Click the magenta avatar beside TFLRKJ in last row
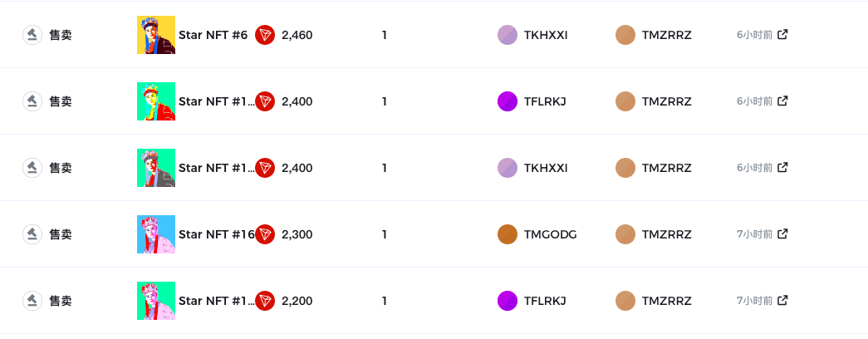 pos(508,301)
